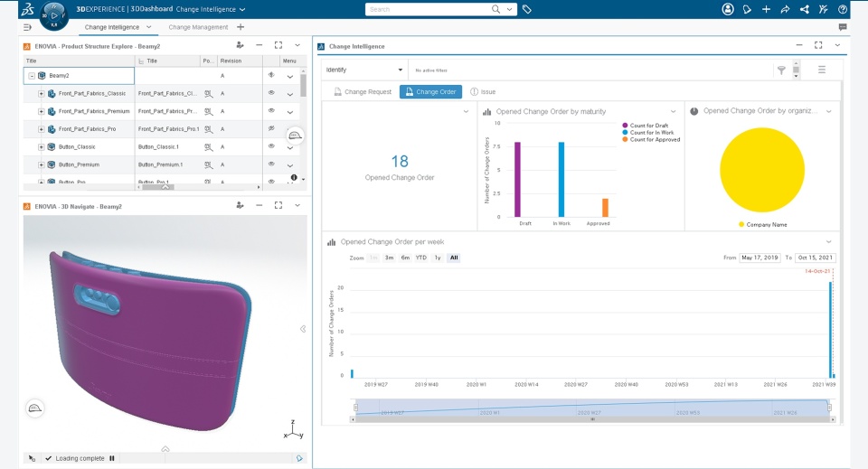This screenshot has height=469, width=868.
Task: Click the helmet icon in Product Structure Explore
Action: 295,136
